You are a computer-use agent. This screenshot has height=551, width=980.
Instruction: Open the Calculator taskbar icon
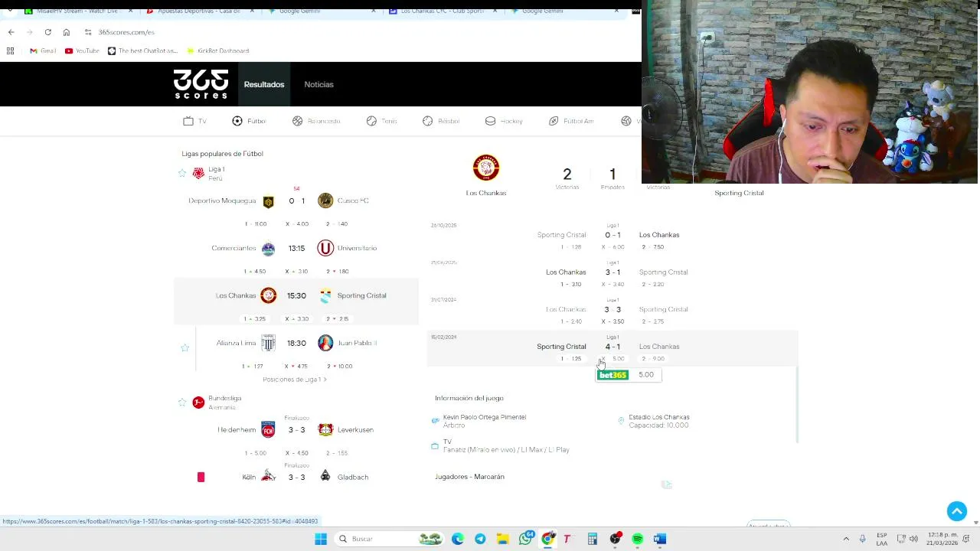[x=593, y=539]
